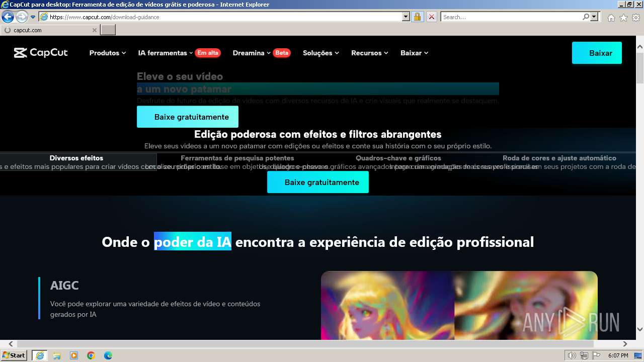Viewport: 644px width, 362px height.
Task: Click the AI-generated portrait image
Action: [x=459, y=305]
